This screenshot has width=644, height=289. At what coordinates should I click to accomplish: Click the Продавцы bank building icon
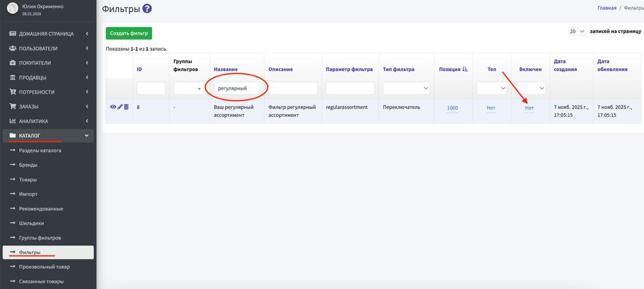tap(13, 77)
